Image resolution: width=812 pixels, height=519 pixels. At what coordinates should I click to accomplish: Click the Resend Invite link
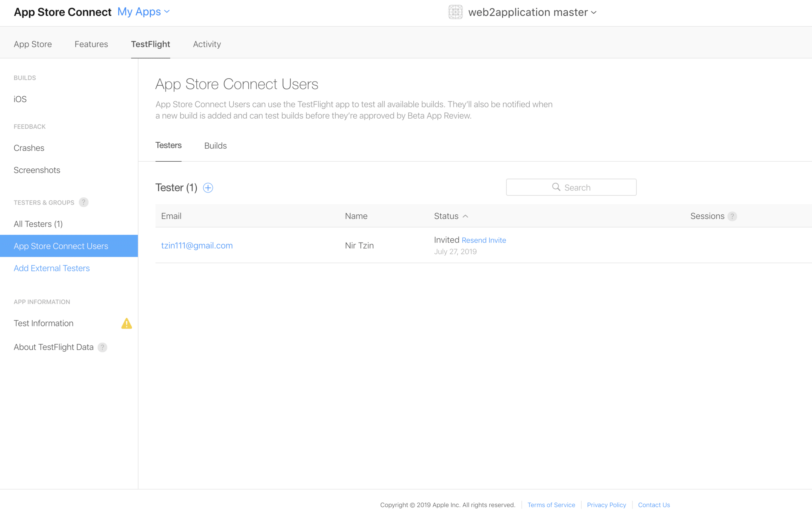pyautogui.click(x=484, y=240)
